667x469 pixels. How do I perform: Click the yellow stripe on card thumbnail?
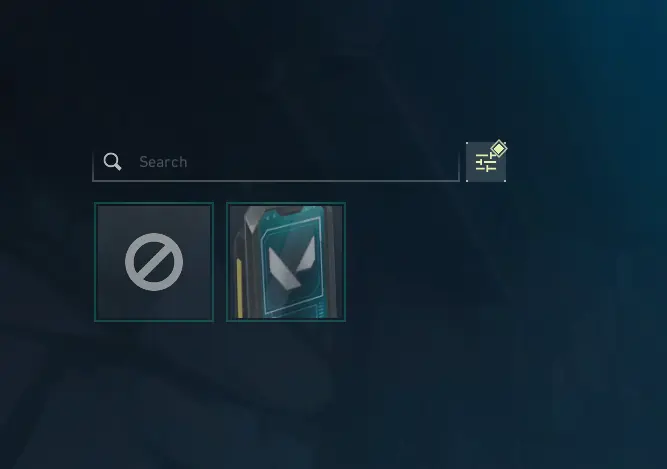pos(239,288)
